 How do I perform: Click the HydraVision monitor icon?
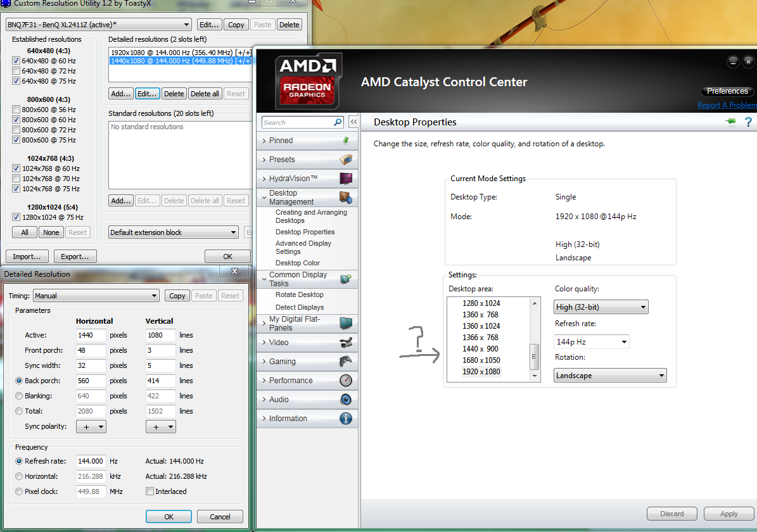(345, 179)
